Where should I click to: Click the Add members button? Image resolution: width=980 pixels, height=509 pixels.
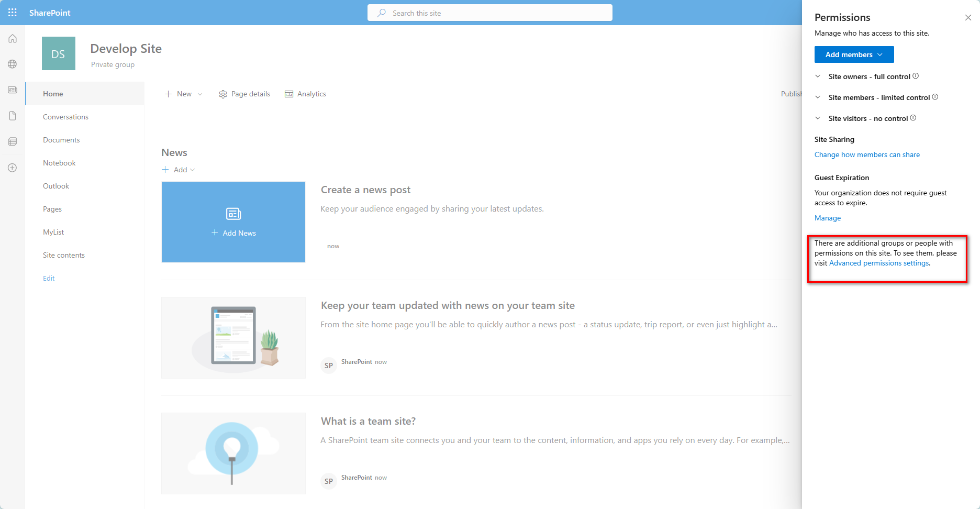pyautogui.click(x=853, y=54)
